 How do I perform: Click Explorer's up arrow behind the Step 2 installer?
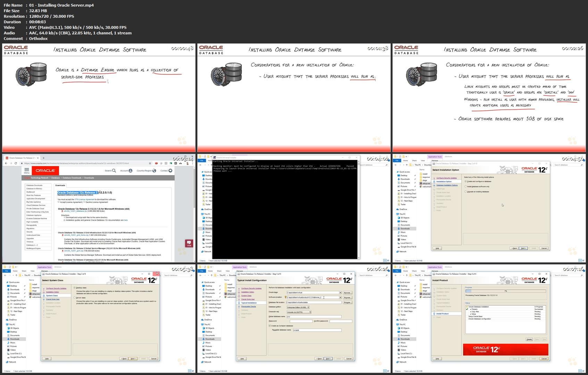point(406,165)
